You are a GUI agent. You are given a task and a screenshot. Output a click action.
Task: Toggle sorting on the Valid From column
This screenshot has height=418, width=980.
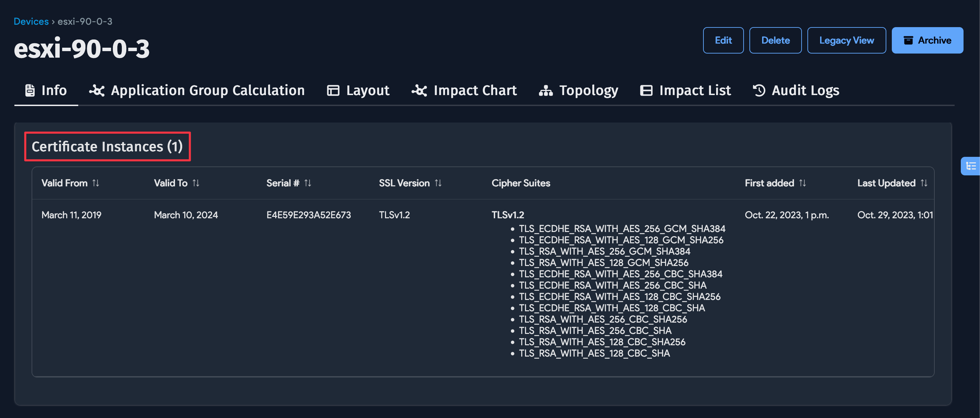tap(96, 183)
